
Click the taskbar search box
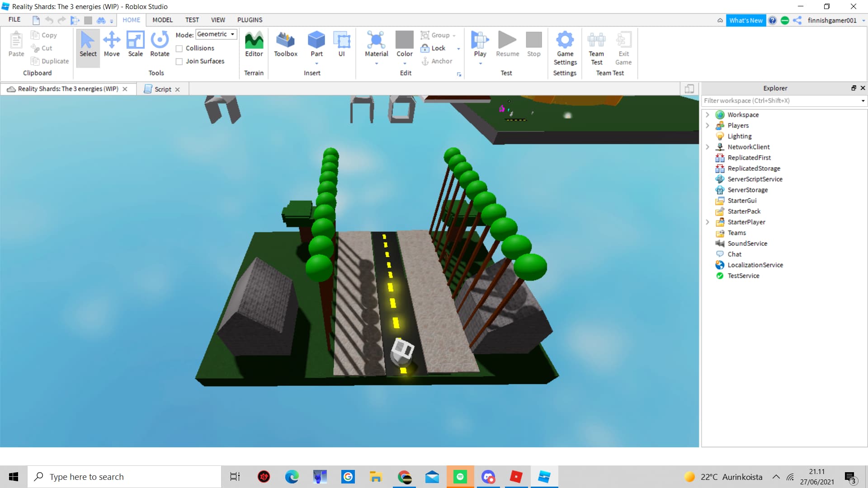point(124,477)
